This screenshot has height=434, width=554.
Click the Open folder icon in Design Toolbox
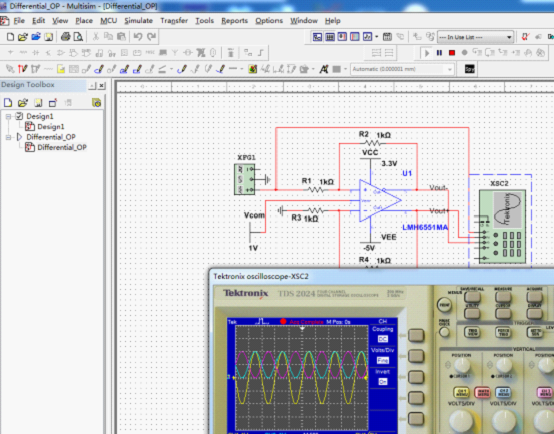pyautogui.click(x=23, y=103)
